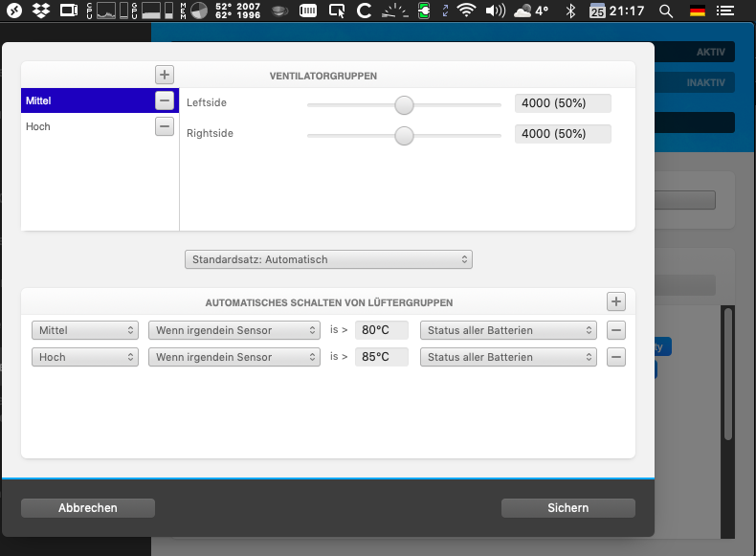Expand first Wenn irgendein Sensor dropdown
756x556 pixels.
(234, 330)
